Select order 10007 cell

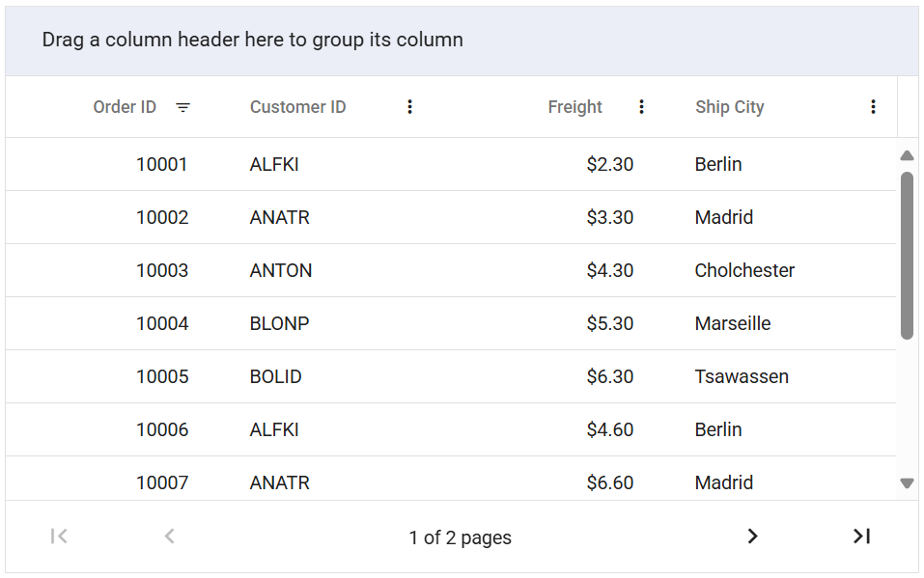(x=162, y=482)
